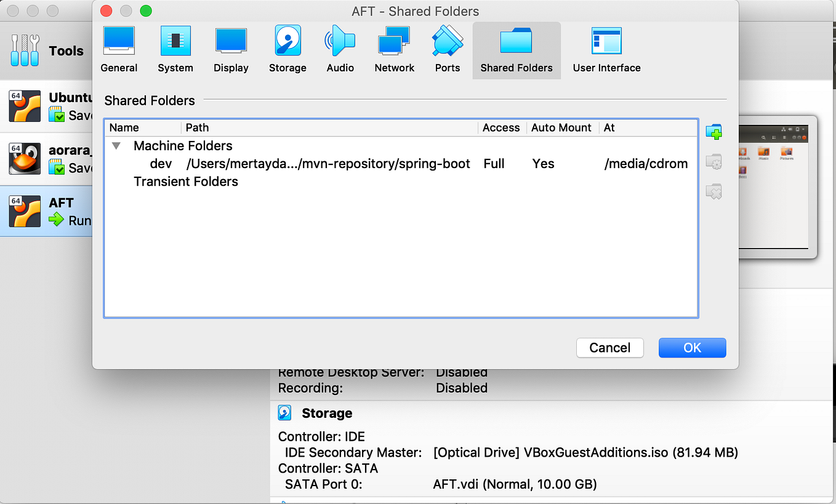Screen dimensions: 836x504
Task: Select the Transient Folders entry
Action: click(x=185, y=182)
